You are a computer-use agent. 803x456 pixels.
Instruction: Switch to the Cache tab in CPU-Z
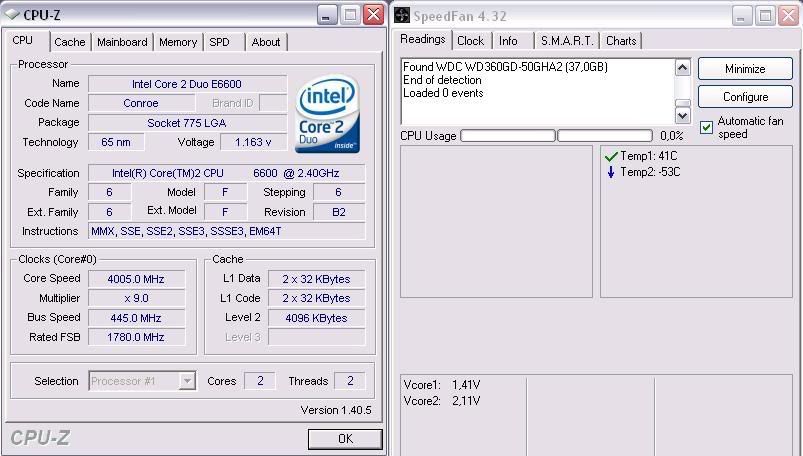(x=70, y=42)
